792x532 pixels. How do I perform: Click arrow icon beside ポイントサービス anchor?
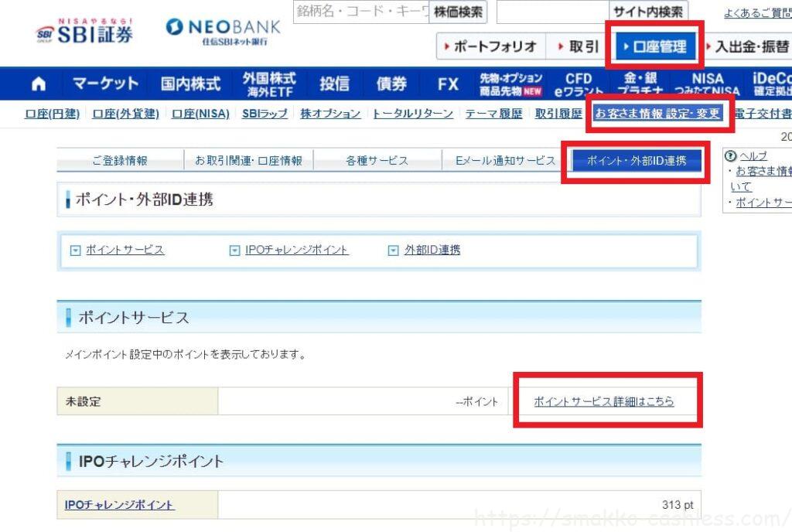coord(75,251)
